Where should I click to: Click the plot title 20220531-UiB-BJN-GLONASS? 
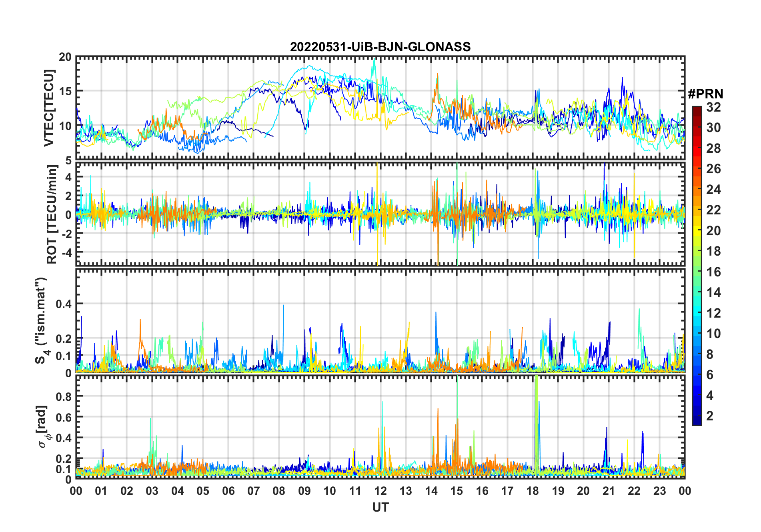pos(380,47)
